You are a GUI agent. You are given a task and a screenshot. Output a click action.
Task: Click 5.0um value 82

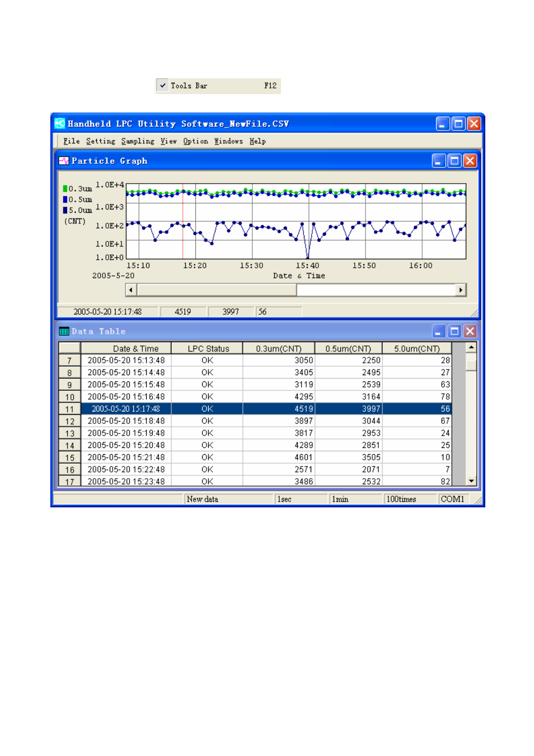(x=417, y=482)
